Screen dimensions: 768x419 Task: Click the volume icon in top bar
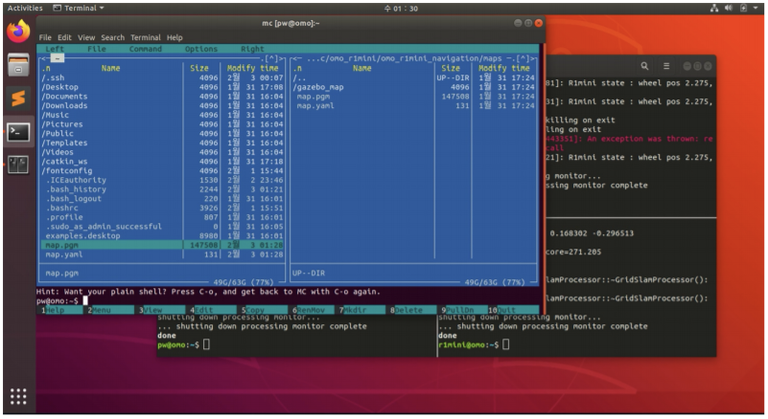[728, 8]
